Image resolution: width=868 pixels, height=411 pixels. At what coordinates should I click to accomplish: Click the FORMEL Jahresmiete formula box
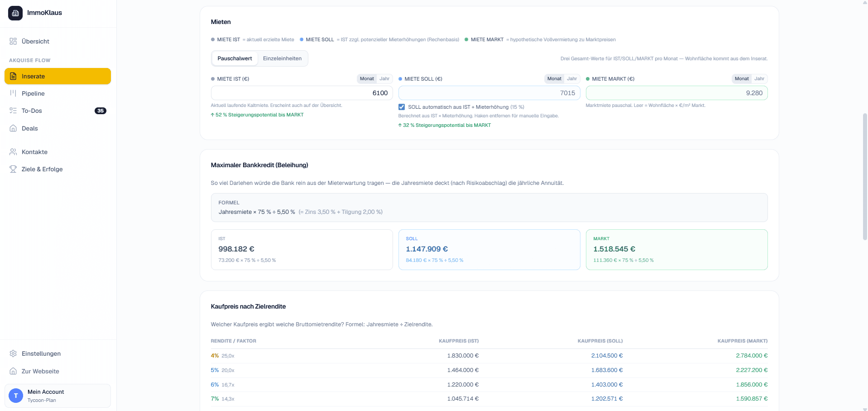pyautogui.click(x=489, y=208)
